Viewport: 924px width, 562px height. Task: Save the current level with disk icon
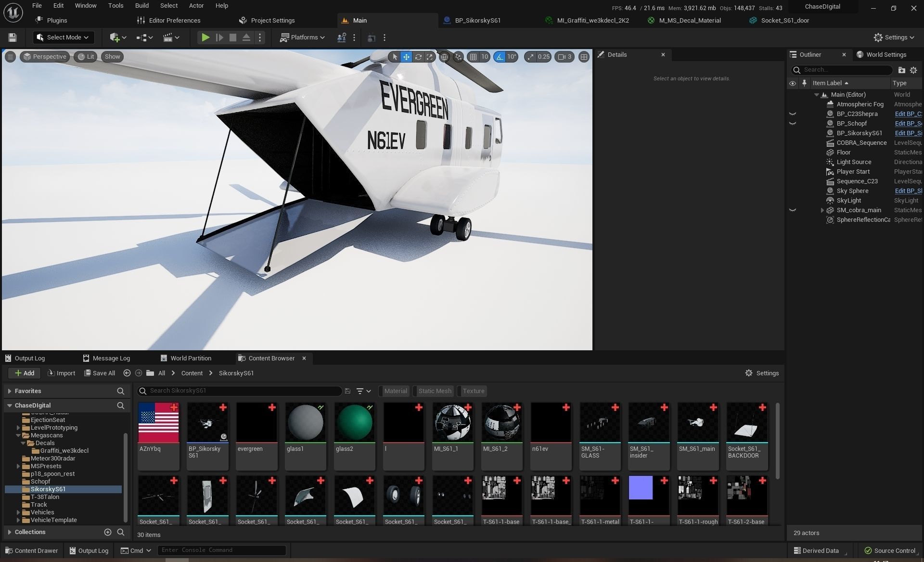pyautogui.click(x=13, y=38)
